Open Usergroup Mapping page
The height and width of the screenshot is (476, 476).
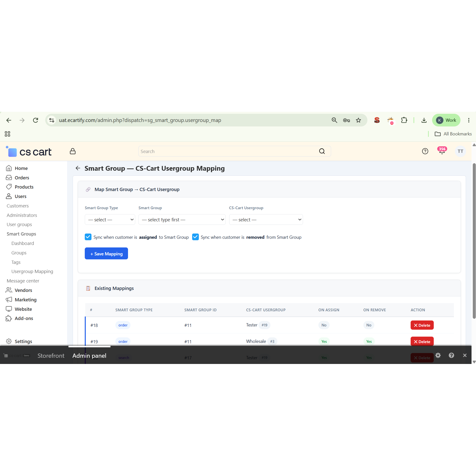pyautogui.click(x=32, y=271)
